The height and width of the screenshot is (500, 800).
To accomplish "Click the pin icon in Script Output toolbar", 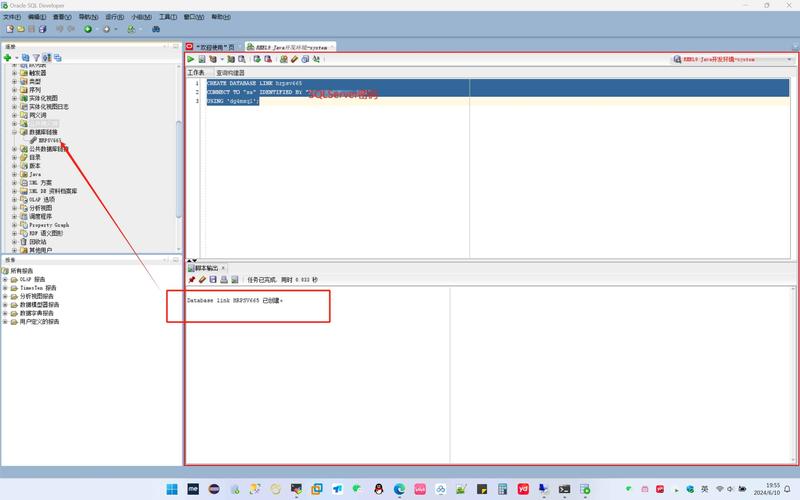I will click(191, 280).
